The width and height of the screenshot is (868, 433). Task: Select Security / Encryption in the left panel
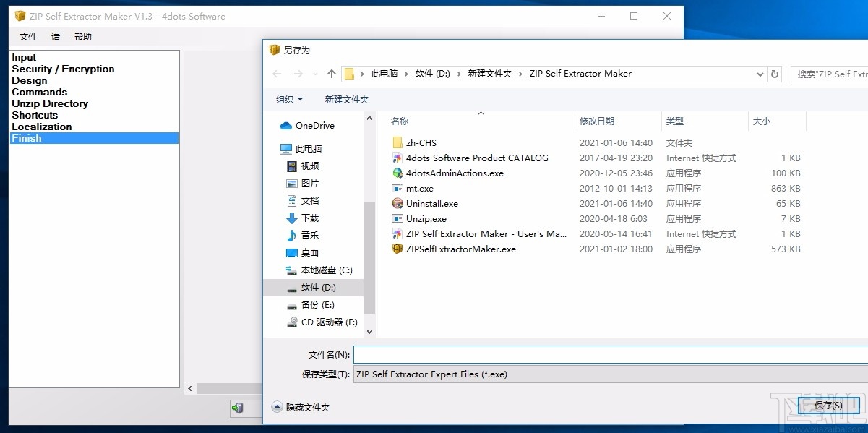[62, 69]
